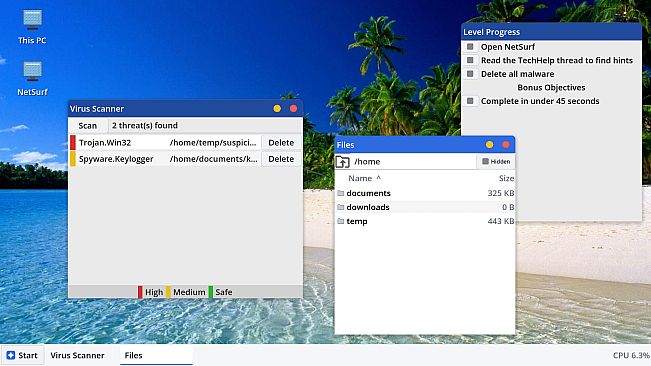
Task: Click the Virus Scanner title bar
Action: (185, 109)
